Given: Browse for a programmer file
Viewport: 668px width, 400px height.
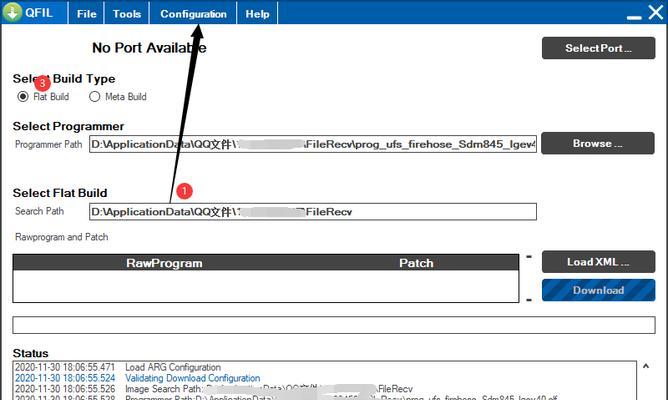Looking at the screenshot, I should (598, 143).
